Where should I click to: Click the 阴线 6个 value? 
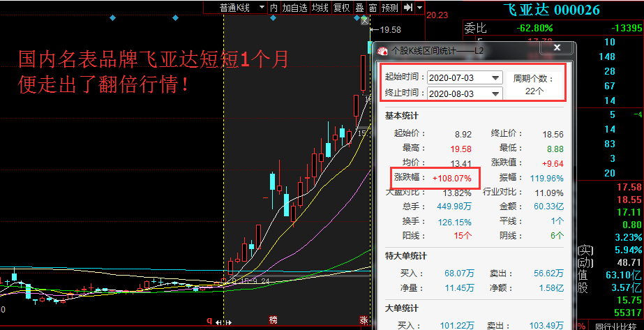[x=557, y=236]
